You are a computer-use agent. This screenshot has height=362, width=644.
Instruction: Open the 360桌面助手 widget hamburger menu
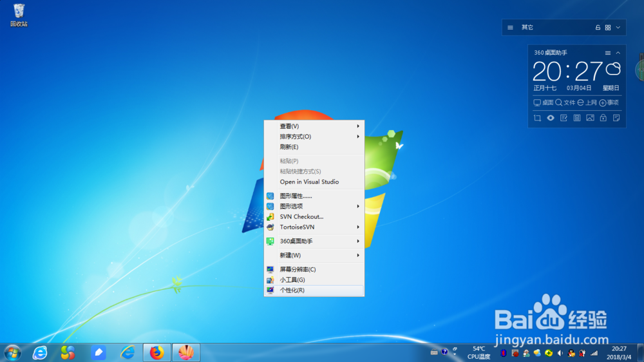pyautogui.click(x=607, y=53)
